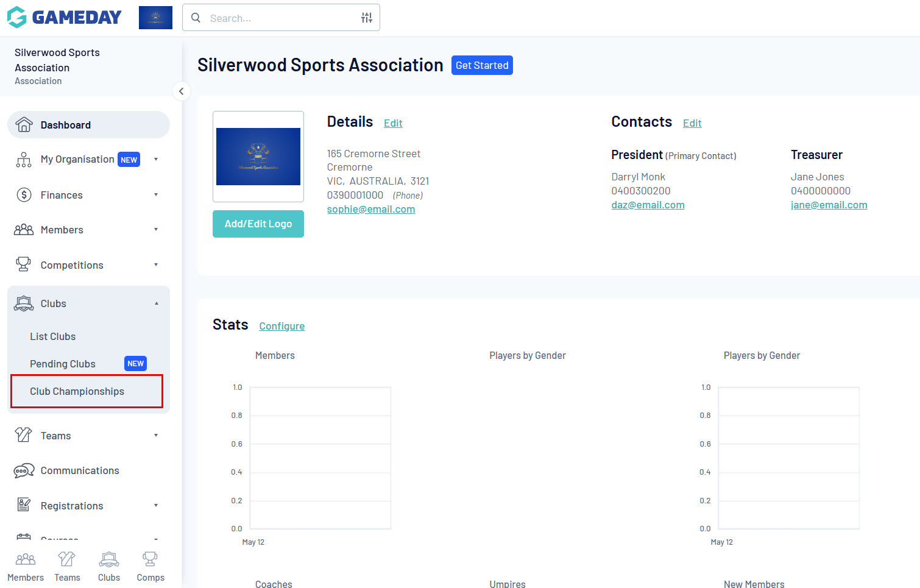Click the NEW badge beside Pending Clubs
This screenshot has height=588, width=920.
click(135, 364)
